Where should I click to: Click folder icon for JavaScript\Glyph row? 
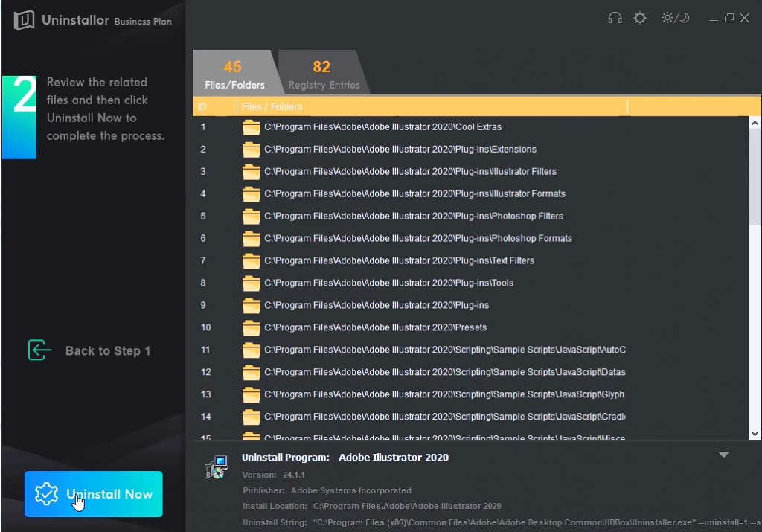pos(252,396)
